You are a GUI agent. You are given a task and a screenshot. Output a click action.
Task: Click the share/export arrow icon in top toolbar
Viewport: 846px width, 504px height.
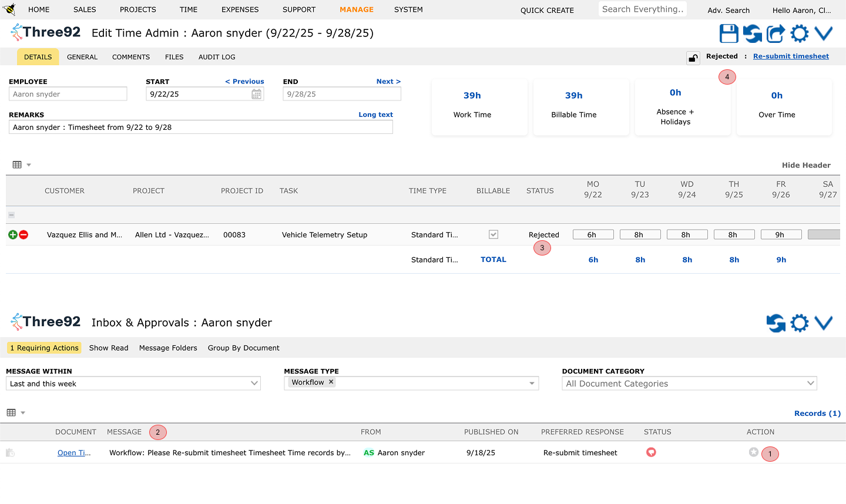[x=775, y=33]
